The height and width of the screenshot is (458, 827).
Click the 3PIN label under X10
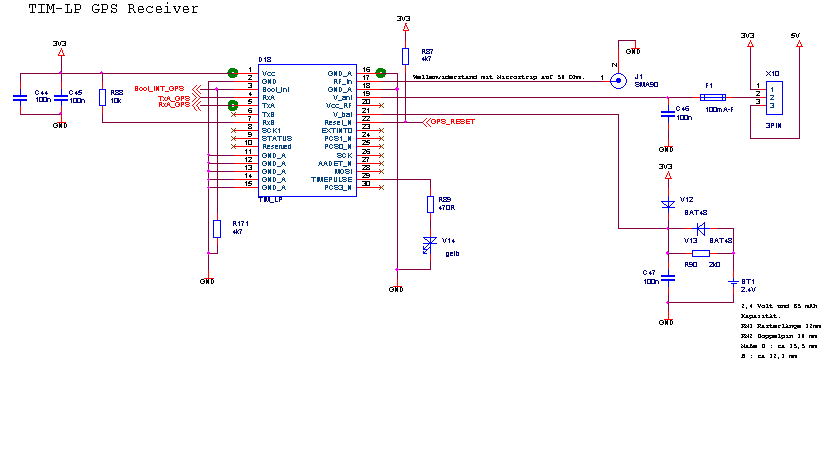pyautogui.click(x=773, y=126)
